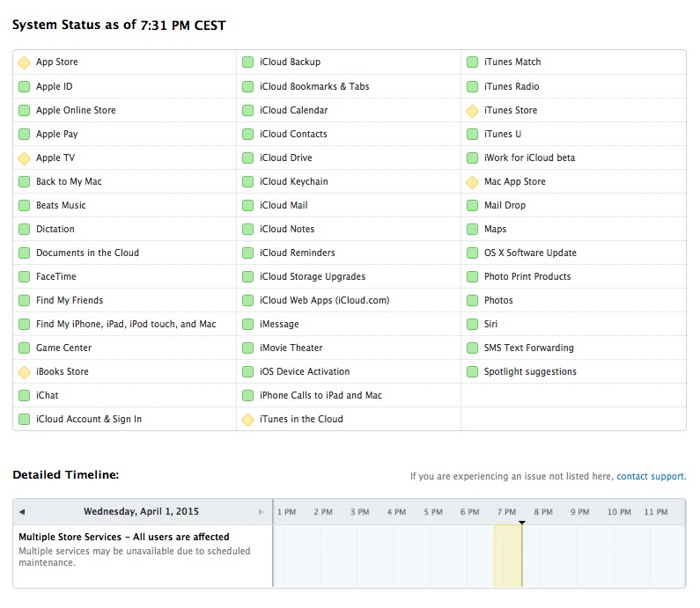Click the Wednesday, April 1, 2015 date label

141,511
